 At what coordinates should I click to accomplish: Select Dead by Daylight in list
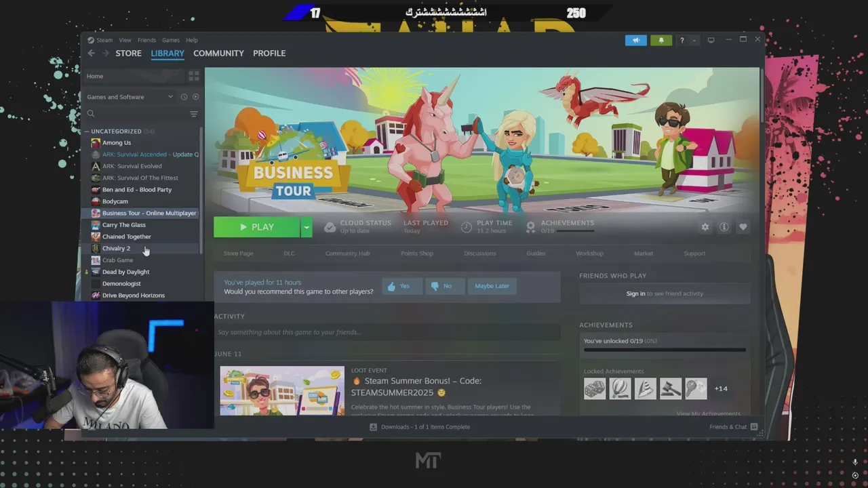[x=126, y=272]
